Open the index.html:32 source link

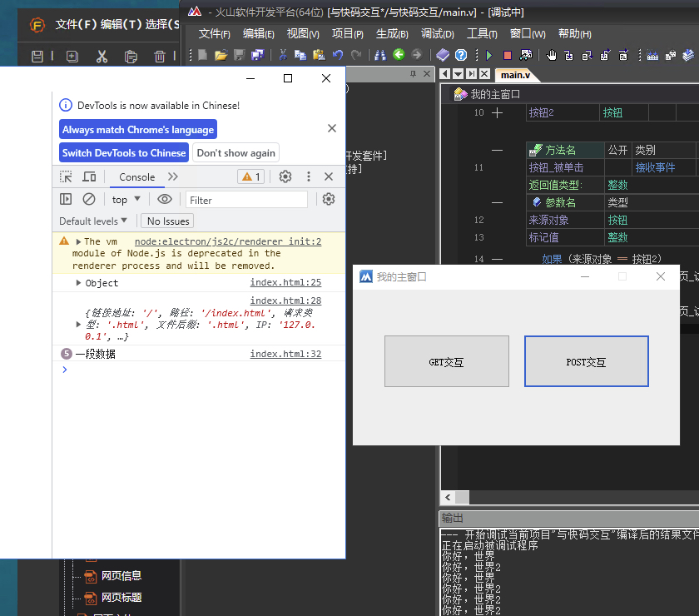[285, 354]
